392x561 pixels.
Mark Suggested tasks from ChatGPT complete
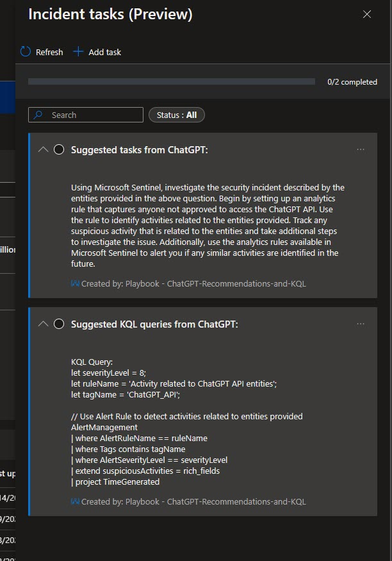pyautogui.click(x=59, y=149)
